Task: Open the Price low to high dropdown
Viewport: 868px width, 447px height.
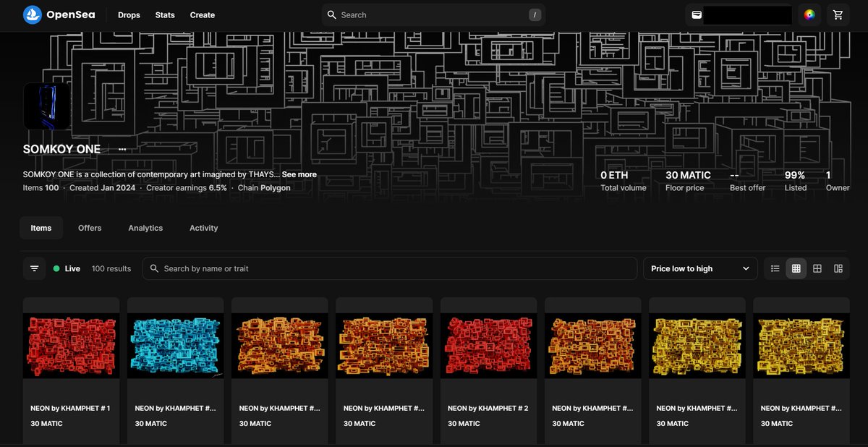Action: pos(700,268)
